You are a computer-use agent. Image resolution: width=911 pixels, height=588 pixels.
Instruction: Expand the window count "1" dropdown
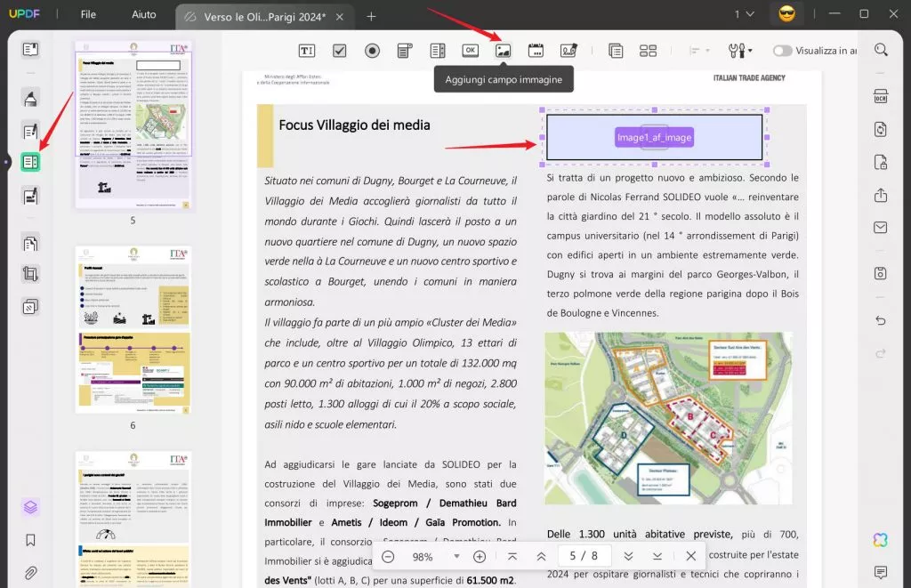[745, 14]
